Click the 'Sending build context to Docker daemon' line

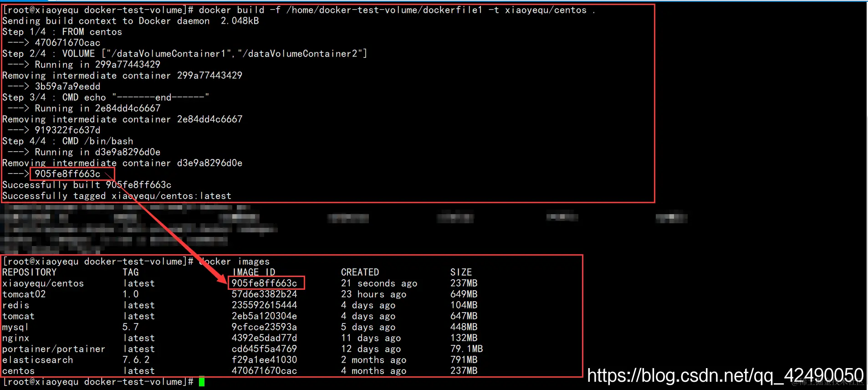(x=131, y=21)
